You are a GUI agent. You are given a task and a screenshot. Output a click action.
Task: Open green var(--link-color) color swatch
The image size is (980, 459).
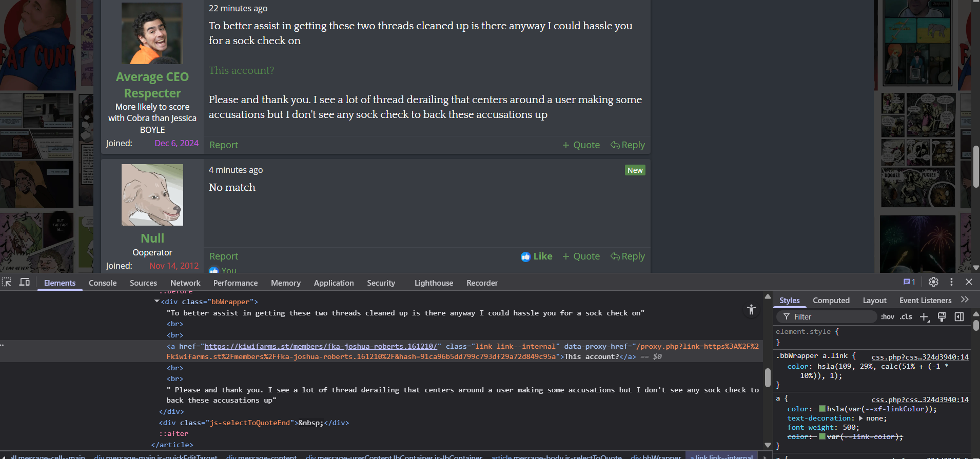point(822,436)
